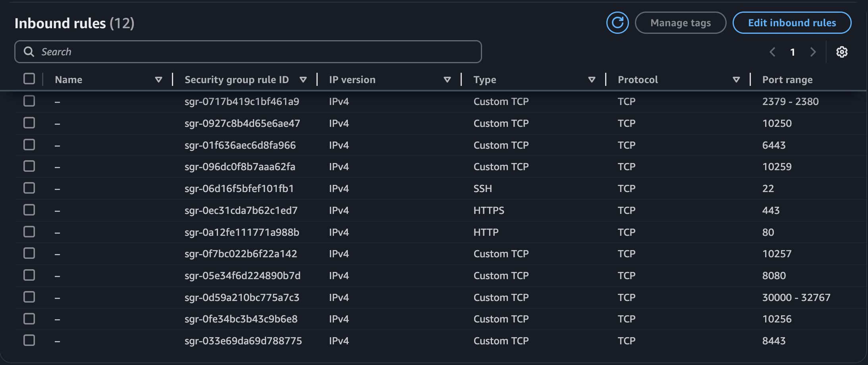The image size is (868, 365).
Task: Click the IP version column header
Action: (352, 80)
